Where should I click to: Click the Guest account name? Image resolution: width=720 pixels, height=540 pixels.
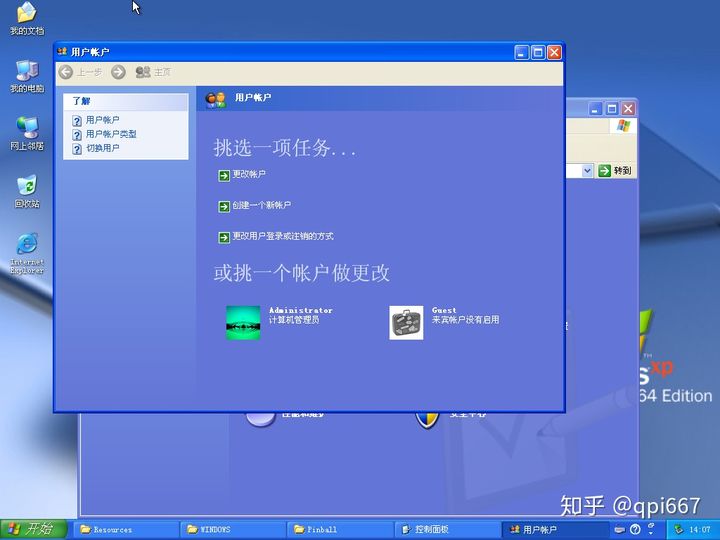[x=444, y=310]
